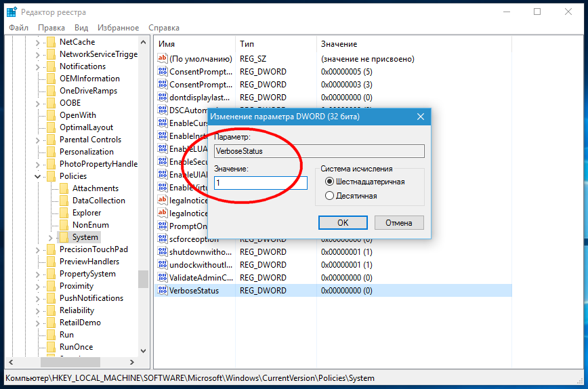Screen dimensions: 588x389
Task: Click the tree scroll-right arrow
Action: 131,362
